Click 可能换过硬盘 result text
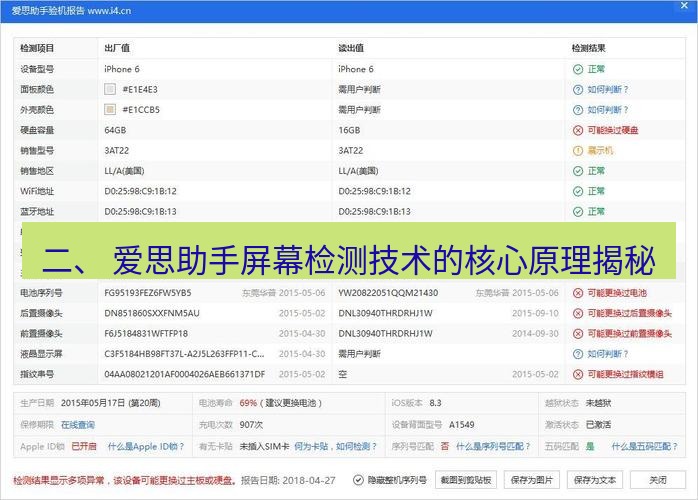The width and height of the screenshot is (698, 500). (613, 130)
